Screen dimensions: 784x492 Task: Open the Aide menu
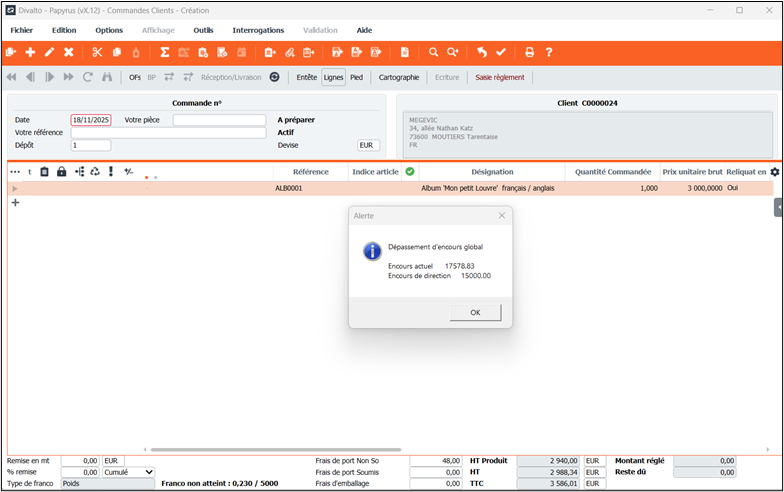point(364,30)
